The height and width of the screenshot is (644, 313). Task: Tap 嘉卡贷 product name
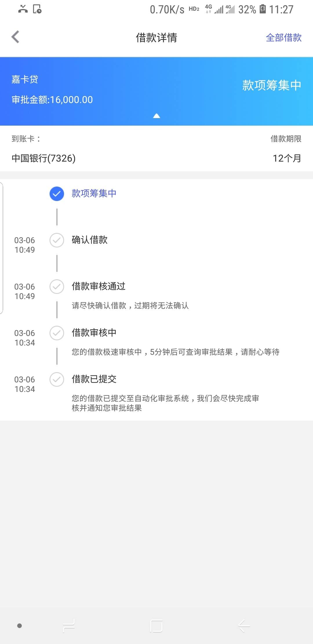click(x=25, y=79)
